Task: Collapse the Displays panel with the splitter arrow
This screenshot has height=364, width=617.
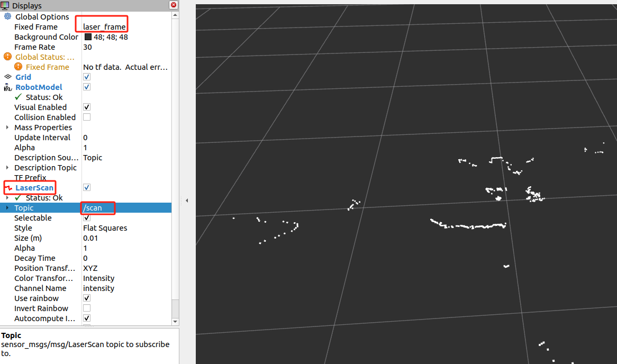Action: pos(187,201)
